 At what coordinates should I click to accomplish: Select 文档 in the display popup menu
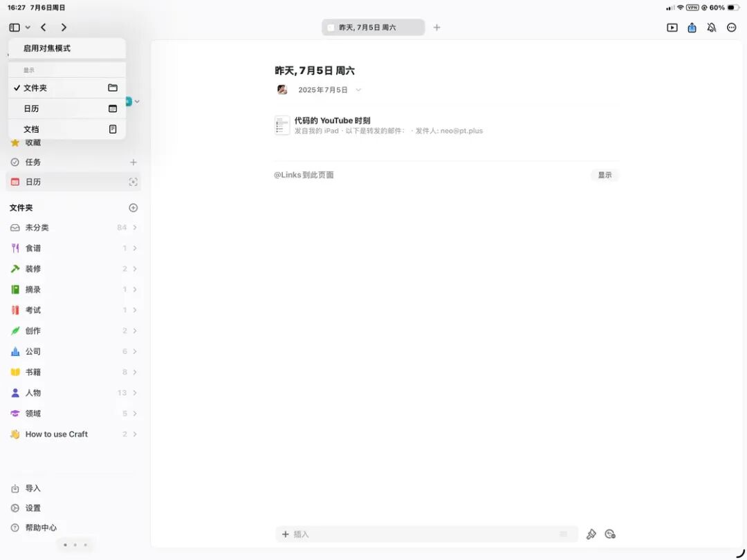66,129
